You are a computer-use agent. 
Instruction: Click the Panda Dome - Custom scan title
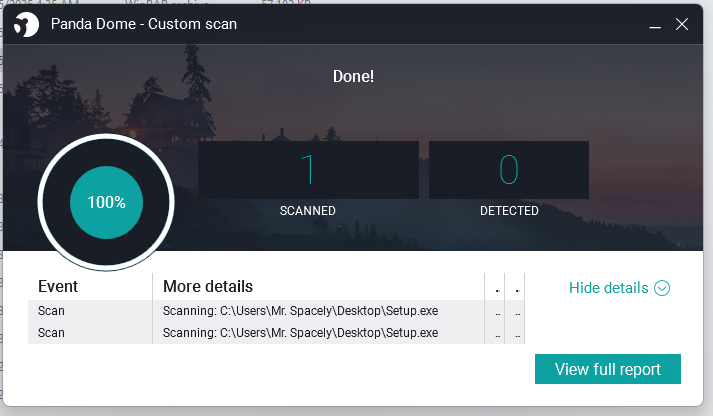(x=144, y=24)
